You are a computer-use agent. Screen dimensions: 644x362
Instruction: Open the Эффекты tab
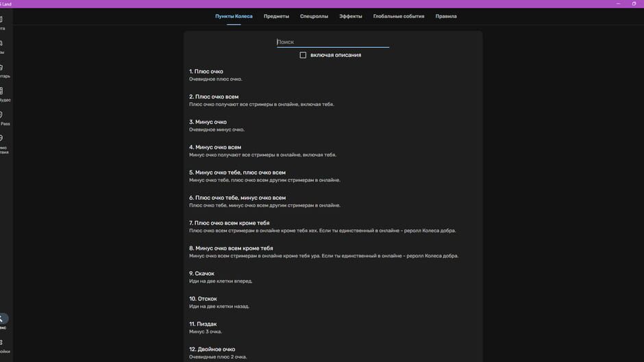tap(350, 16)
